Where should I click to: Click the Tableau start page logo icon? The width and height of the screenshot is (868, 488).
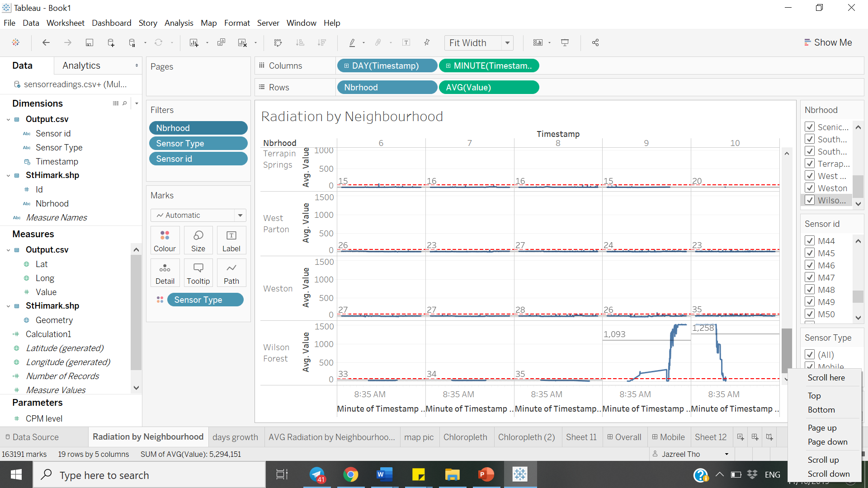(15, 42)
